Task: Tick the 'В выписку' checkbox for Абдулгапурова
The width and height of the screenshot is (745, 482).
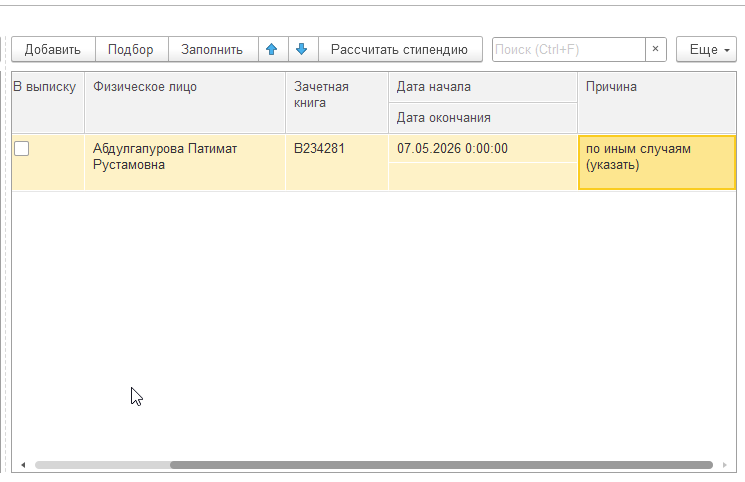Action: (21, 149)
